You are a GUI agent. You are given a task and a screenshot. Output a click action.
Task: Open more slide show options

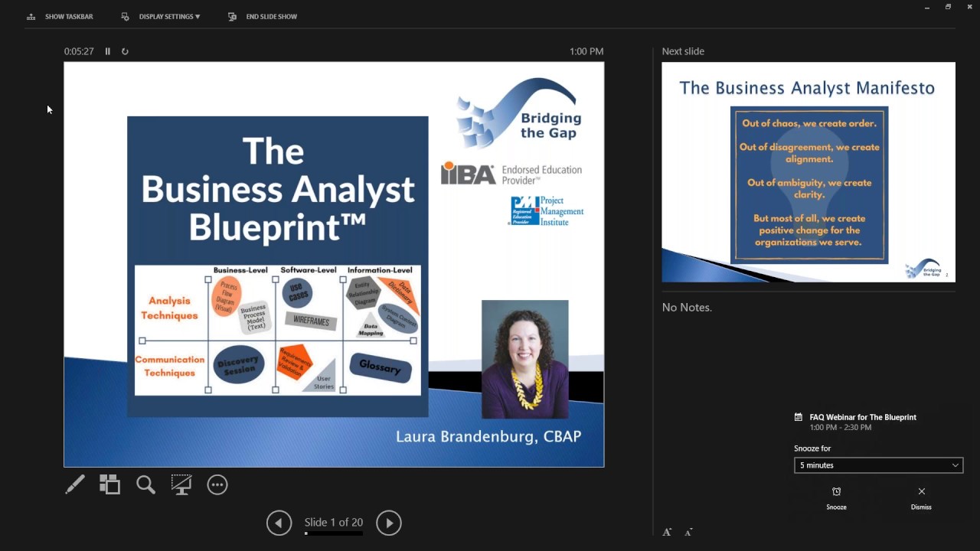tap(217, 484)
